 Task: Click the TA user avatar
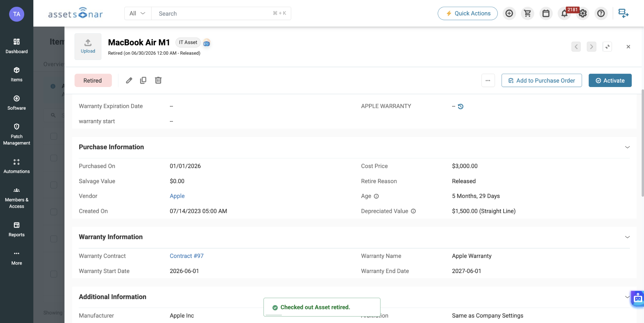point(17,14)
